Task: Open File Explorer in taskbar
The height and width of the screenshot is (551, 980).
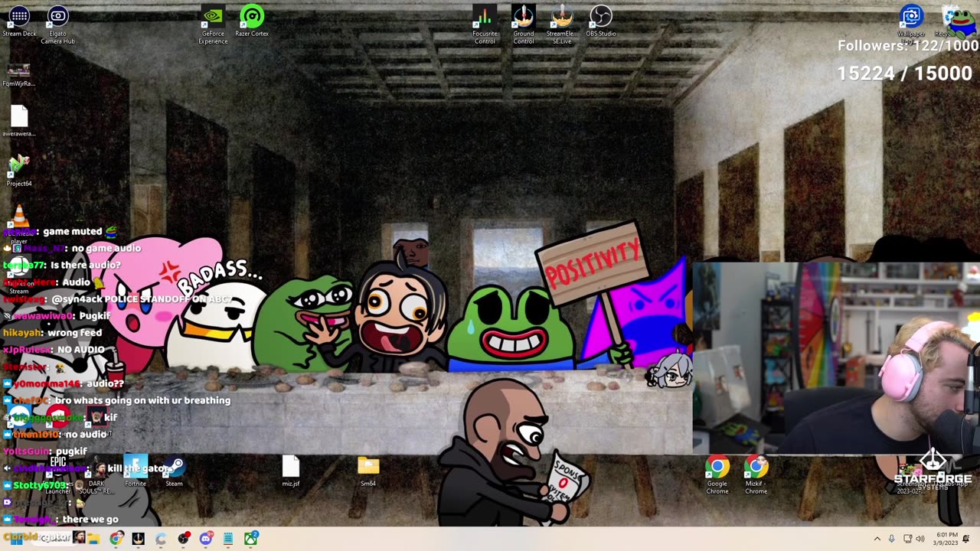Action: coord(93,539)
